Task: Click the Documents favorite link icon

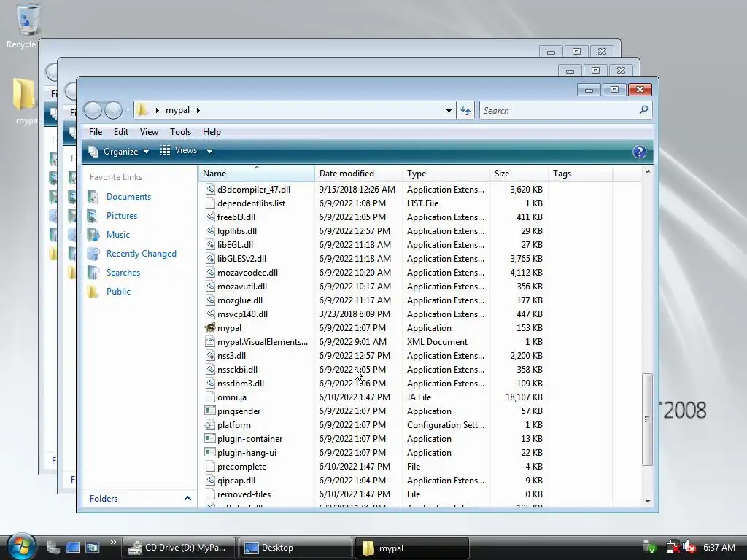Action: click(x=93, y=197)
